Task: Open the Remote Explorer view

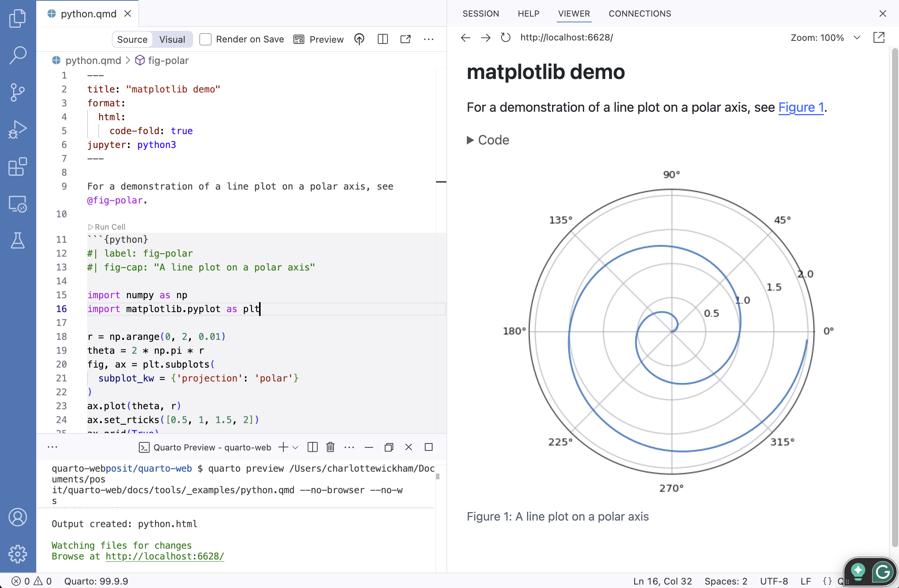Action: pyautogui.click(x=18, y=204)
